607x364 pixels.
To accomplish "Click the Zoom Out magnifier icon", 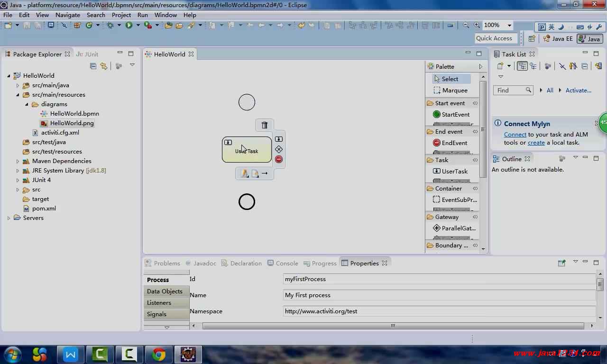I will point(466,25).
